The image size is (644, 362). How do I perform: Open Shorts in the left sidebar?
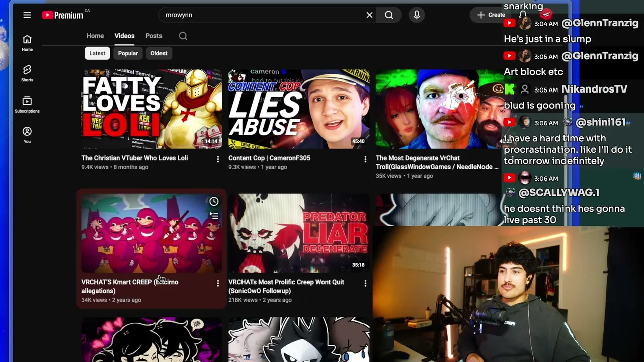[x=27, y=73]
